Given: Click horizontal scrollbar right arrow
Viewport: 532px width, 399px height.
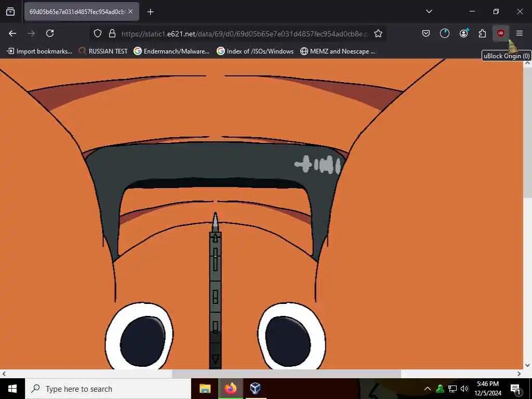Looking at the screenshot, I should pos(519,374).
